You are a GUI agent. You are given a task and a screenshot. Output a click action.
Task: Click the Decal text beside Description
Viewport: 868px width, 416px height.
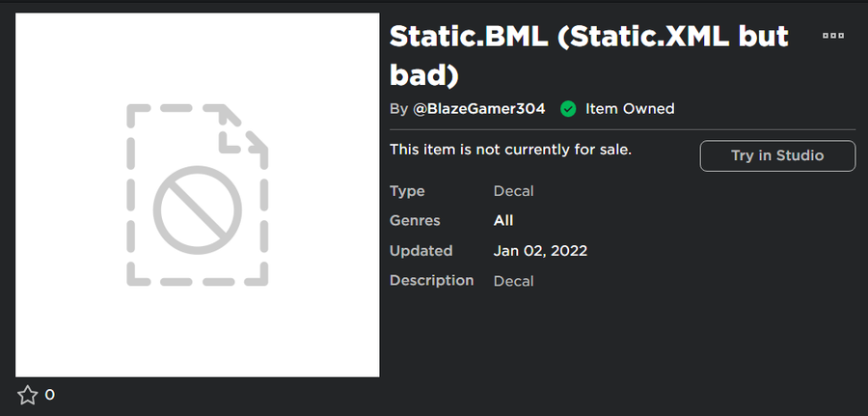coord(513,282)
